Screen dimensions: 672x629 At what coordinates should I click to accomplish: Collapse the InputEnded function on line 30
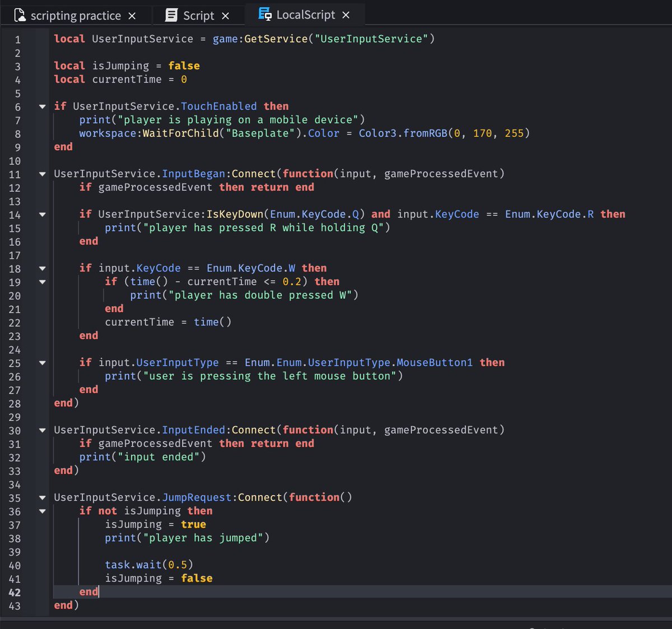(42, 430)
